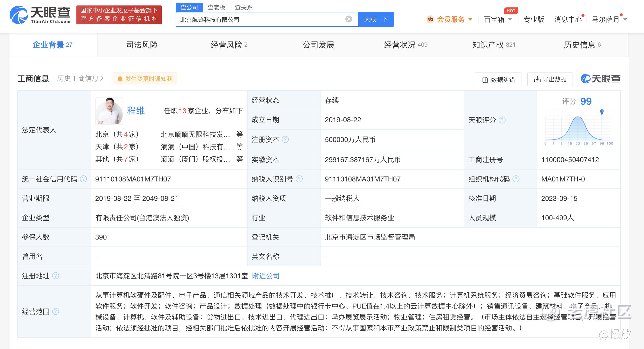
Task: Expand the 百宝箱 dropdown
Action: pyautogui.click(x=510, y=19)
